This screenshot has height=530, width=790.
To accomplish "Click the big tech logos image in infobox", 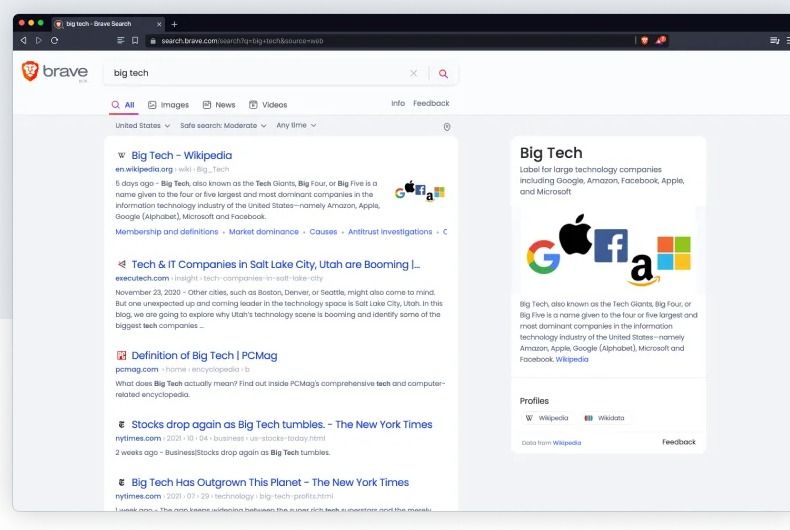I will (x=609, y=251).
